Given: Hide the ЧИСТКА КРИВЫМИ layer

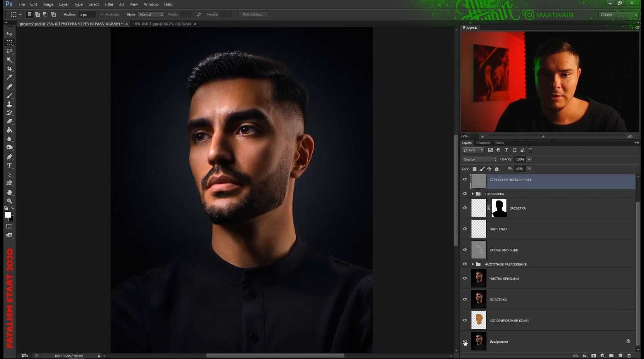Looking at the screenshot, I should pyautogui.click(x=465, y=278).
